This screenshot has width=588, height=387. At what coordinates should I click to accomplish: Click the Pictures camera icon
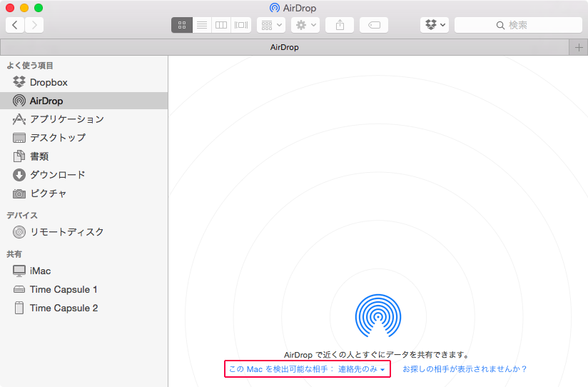tap(19, 193)
